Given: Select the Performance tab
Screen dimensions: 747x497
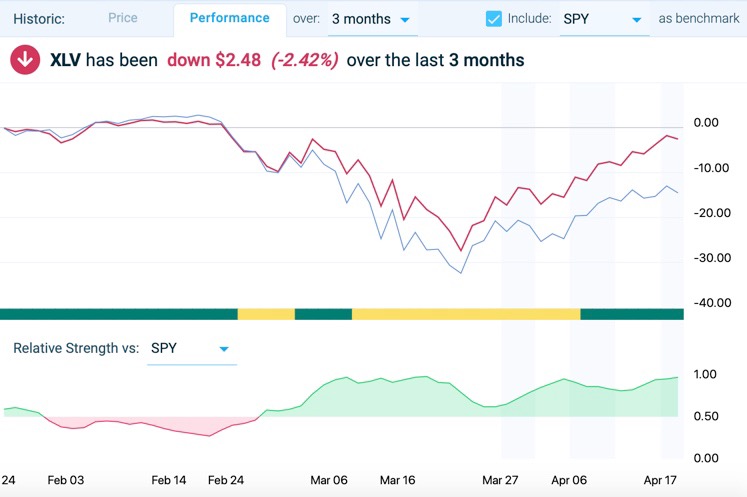Looking at the screenshot, I should pyautogui.click(x=229, y=18).
